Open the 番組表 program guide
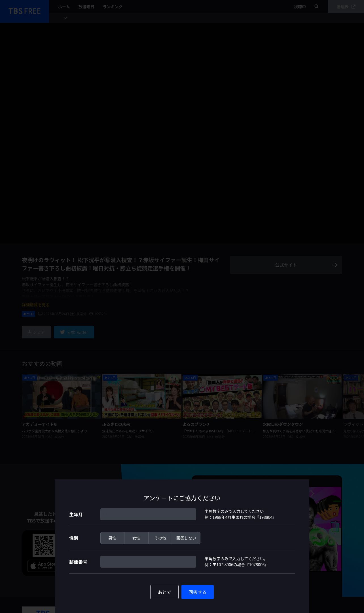The width and height of the screenshot is (364, 613). 346,7
